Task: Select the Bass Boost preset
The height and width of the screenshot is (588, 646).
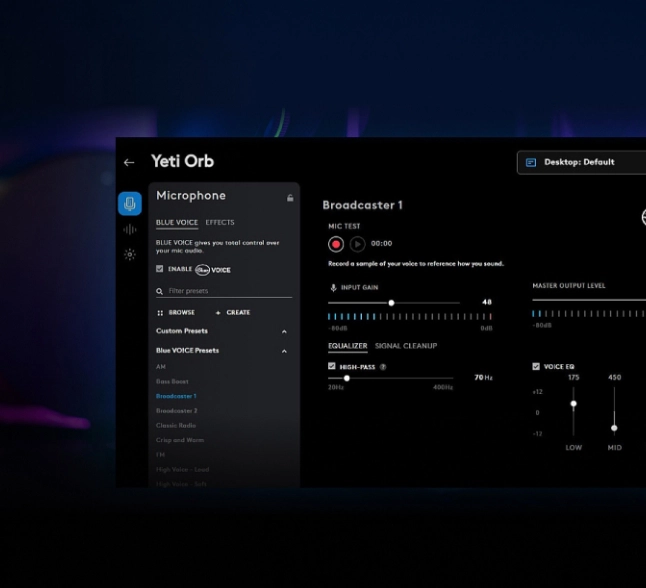Action: [172, 382]
